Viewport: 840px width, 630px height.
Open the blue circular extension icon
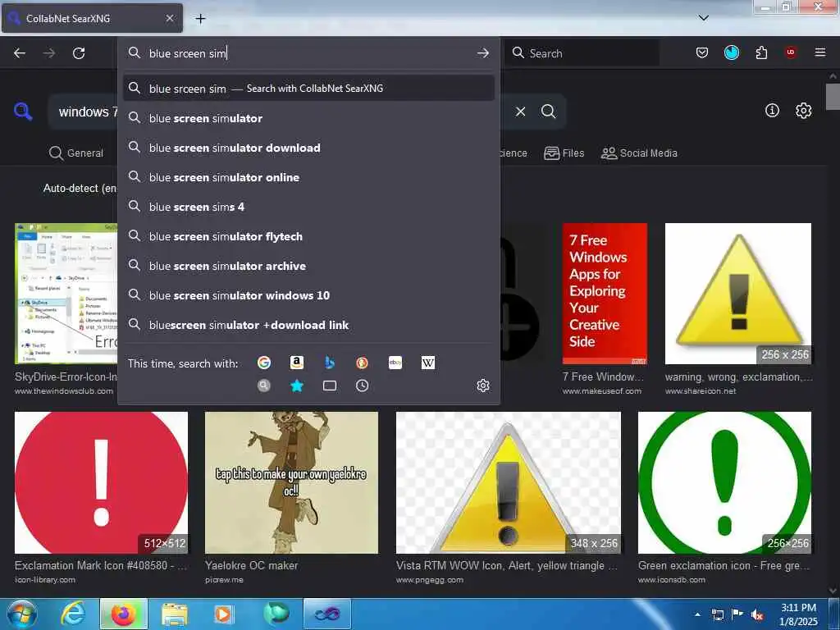coord(731,52)
